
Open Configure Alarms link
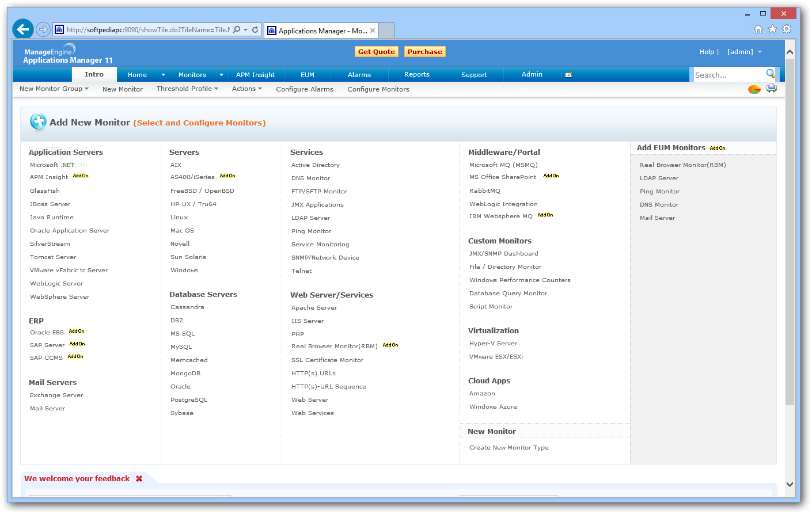point(305,89)
